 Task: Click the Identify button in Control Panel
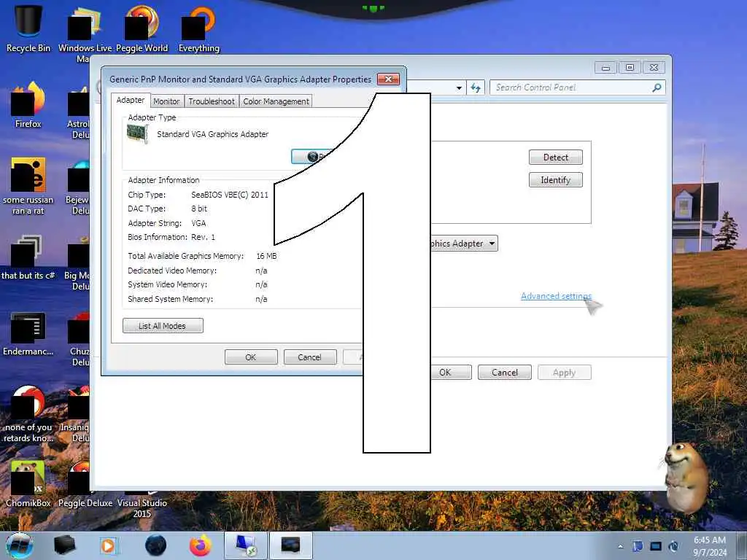pyautogui.click(x=555, y=180)
